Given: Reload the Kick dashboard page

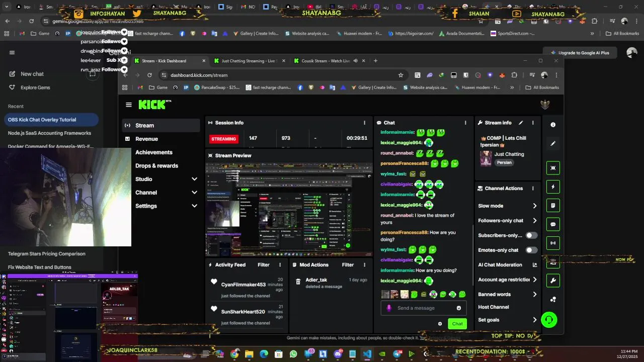Looking at the screenshot, I should [x=149, y=75].
